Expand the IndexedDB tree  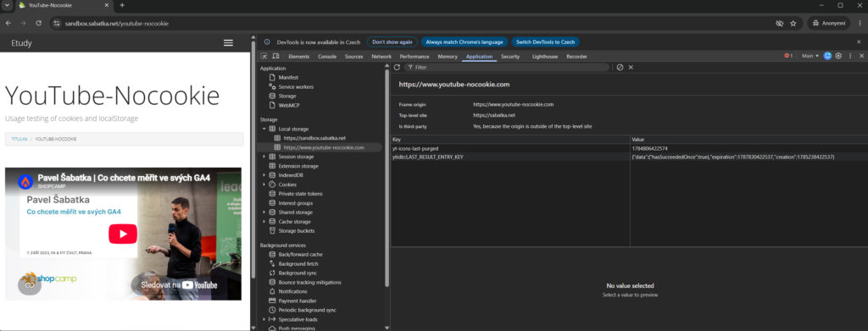(264, 175)
